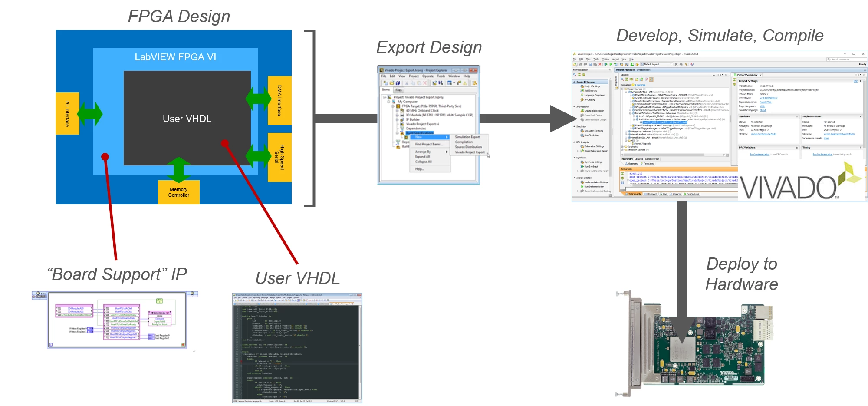Image resolution: width=868 pixels, height=406 pixels.
Task: Click the 2 warnings link in Sources
Action: [640, 85]
